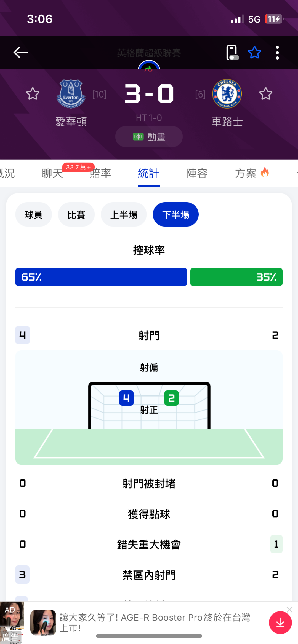The height and width of the screenshot is (644, 298).
Task: Select the 比賽 full match filter
Action: click(76, 214)
